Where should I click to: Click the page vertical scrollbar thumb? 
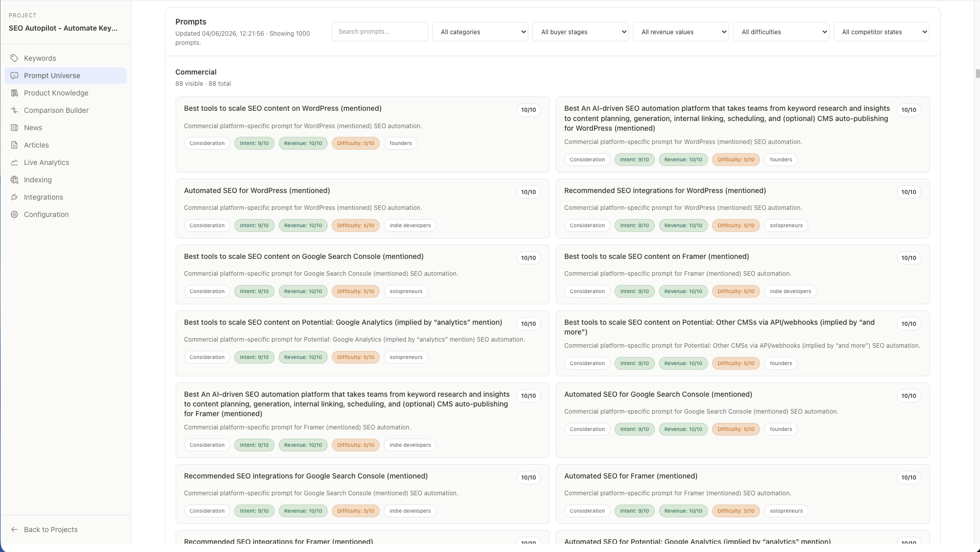pos(977,74)
